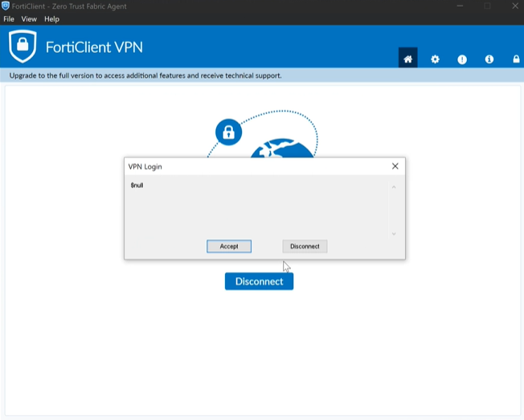
Task: Click the FortiClient shield logo
Action: tap(23, 46)
